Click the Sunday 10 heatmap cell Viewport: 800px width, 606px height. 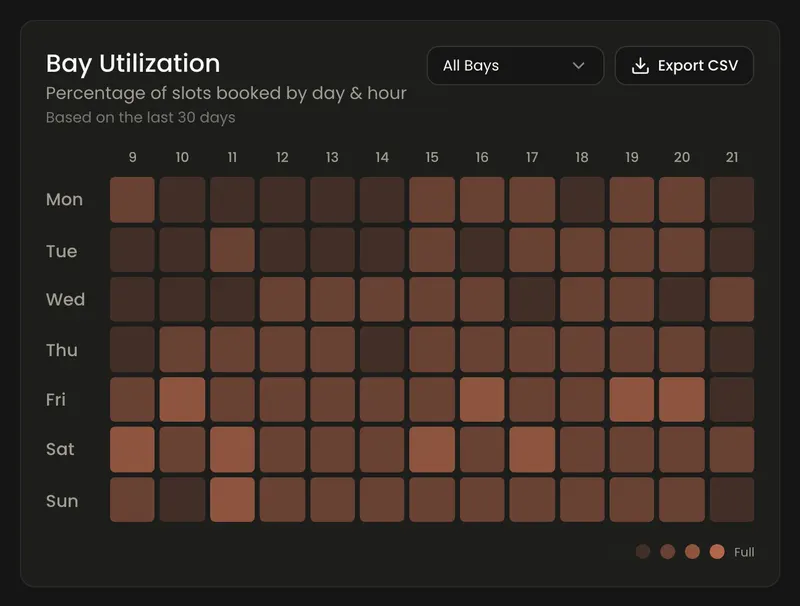[182, 499]
